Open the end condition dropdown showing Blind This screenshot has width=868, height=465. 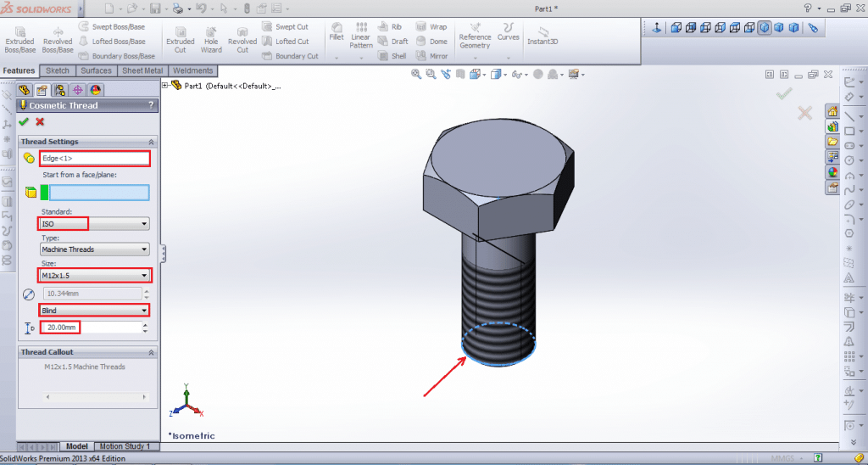pyautogui.click(x=95, y=311)
